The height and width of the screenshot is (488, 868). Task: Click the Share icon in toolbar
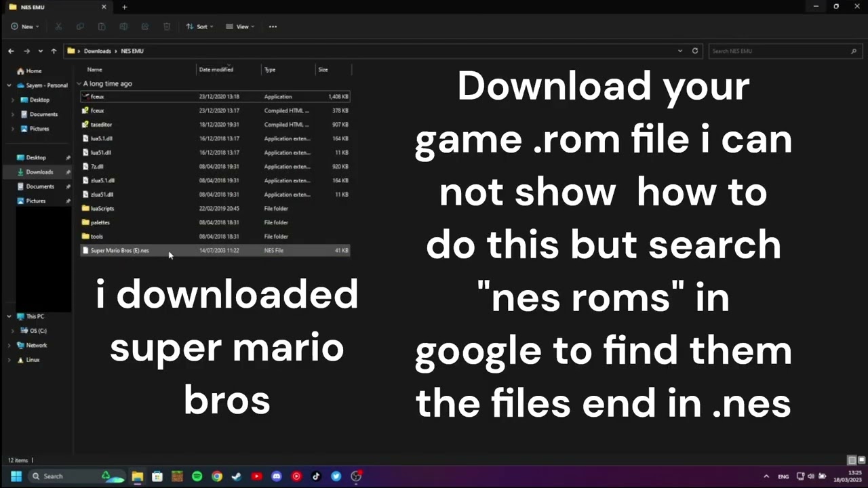tap(145, 26)
